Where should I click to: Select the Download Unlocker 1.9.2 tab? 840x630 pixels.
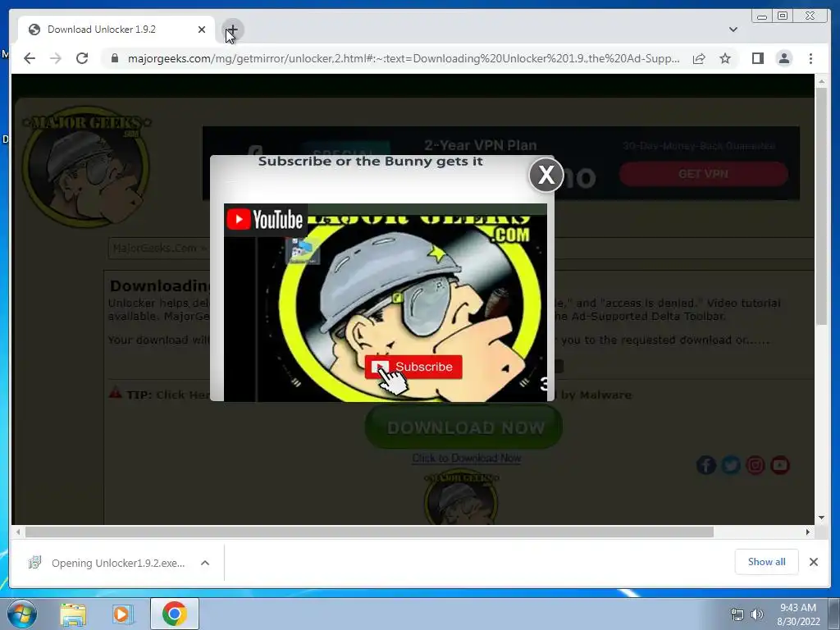tap(116, 30)
